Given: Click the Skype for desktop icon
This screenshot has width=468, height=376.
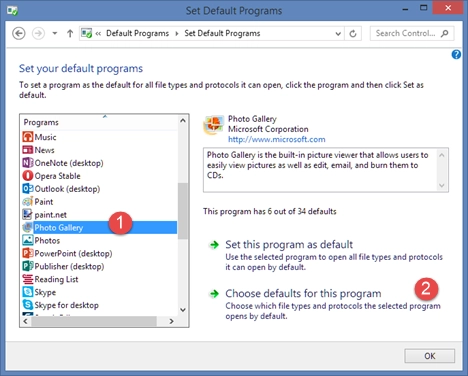Looking at the screenshot, I should point(28,305).
